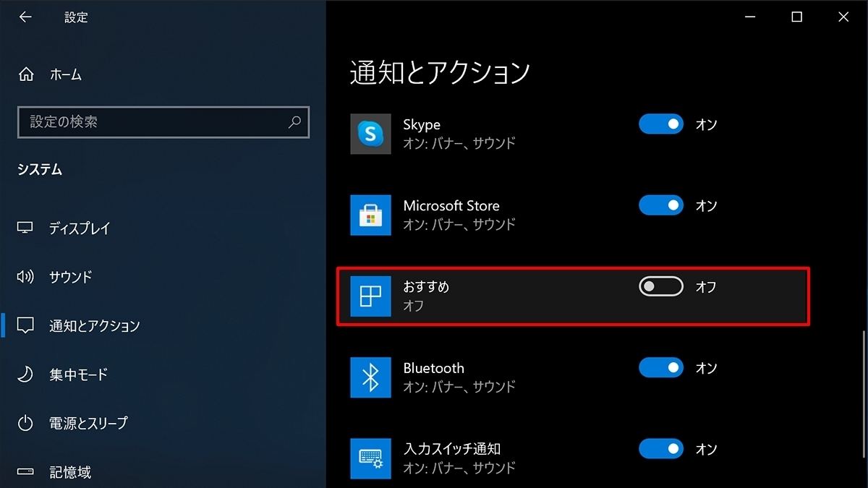
Task: Turn off Bluetooth notifications toggle
Action: (661, 368)
